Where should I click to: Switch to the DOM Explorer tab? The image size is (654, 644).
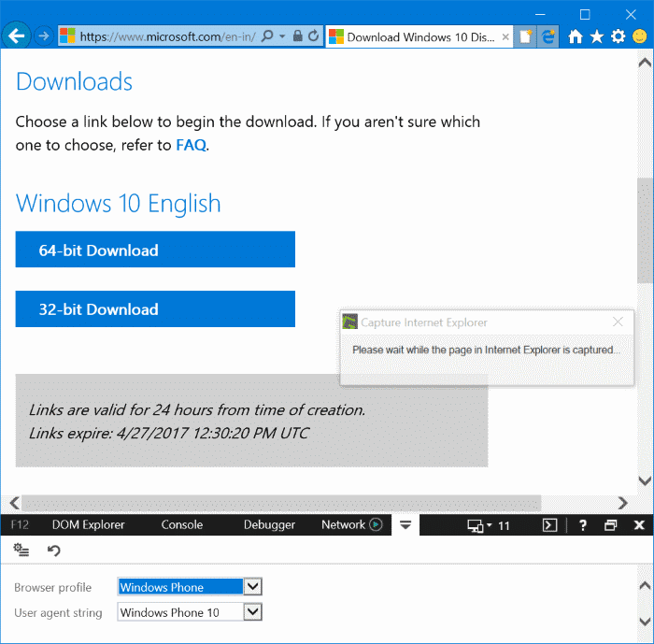coord(88,525)
